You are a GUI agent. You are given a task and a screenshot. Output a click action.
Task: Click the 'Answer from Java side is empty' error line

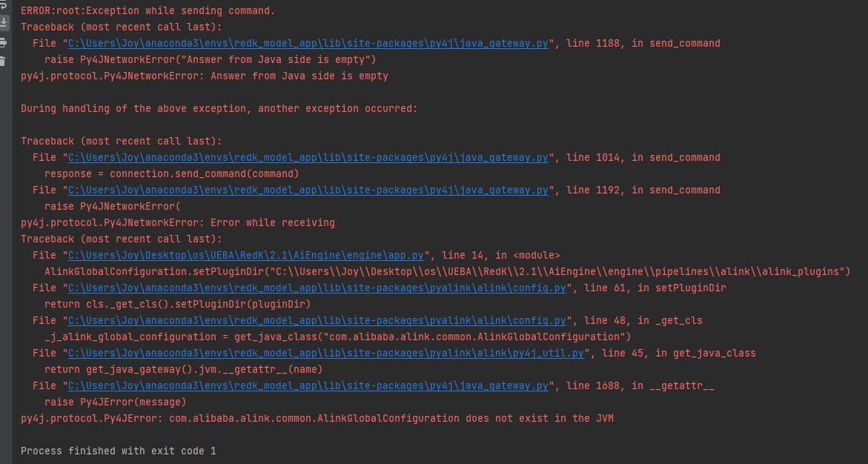pyautogui.click(x=205, y=76)
